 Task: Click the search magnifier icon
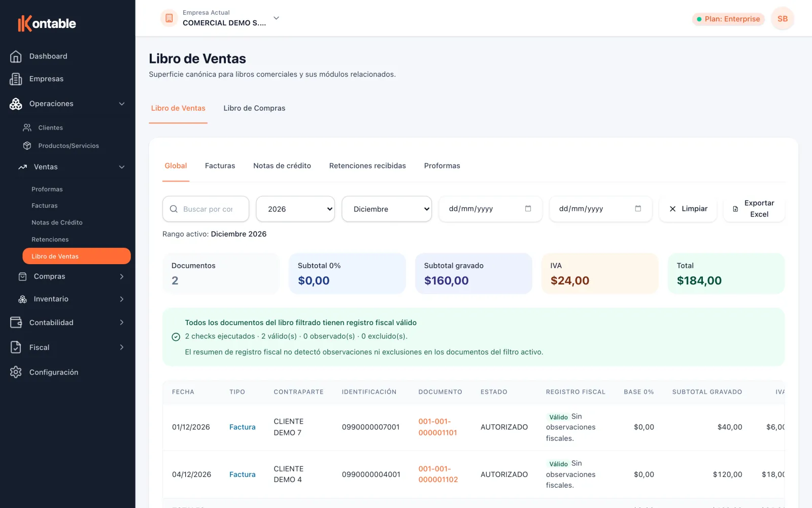tap(174, 209)
